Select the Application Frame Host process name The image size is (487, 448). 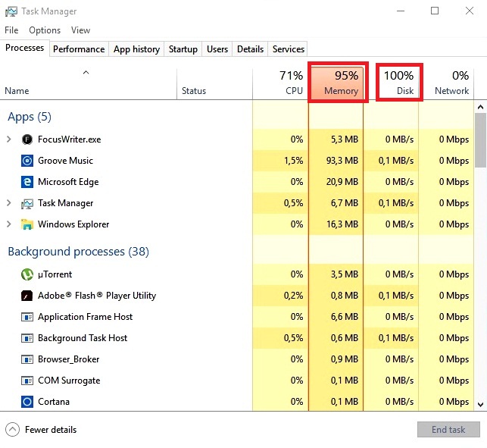85,317
